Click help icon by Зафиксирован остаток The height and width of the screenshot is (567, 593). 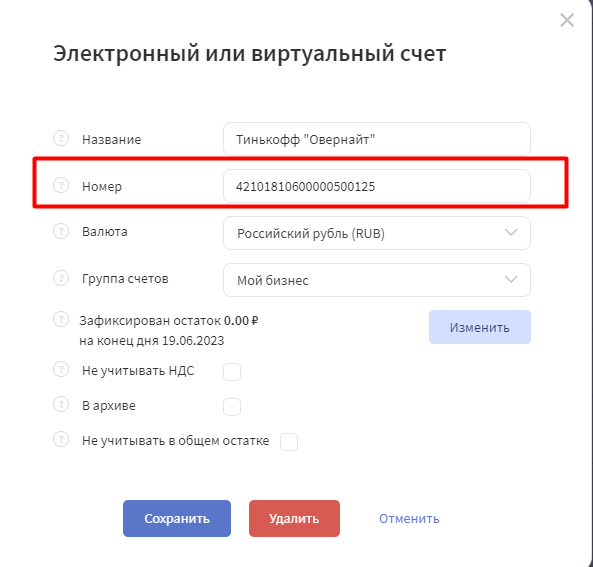pyautogui.click(x=61, y=320)
